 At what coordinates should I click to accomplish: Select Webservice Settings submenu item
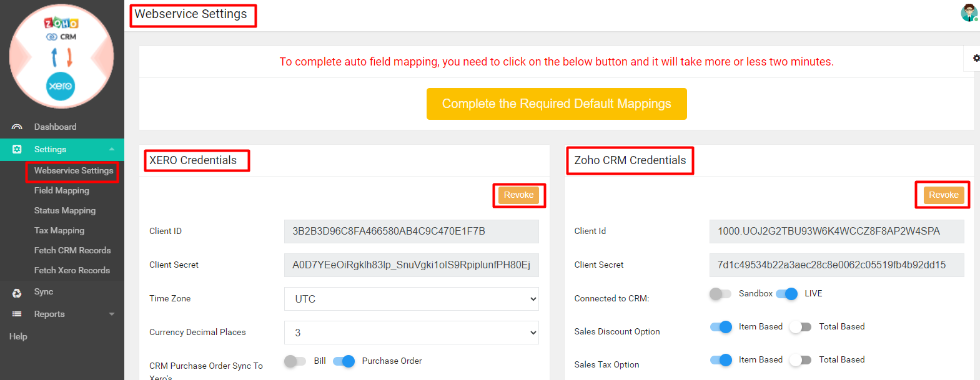(74, 170)
